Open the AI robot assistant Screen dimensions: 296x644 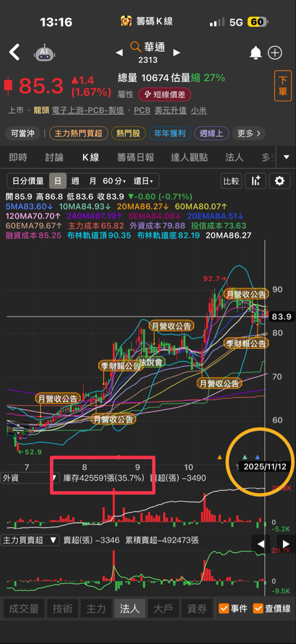44,52
